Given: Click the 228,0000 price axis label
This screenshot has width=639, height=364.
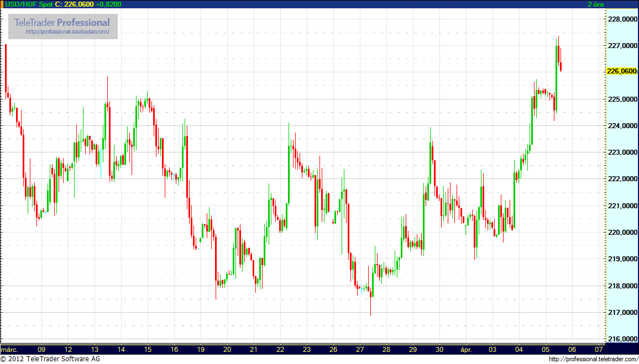Looking at the screenshot, I should (x=622, y=19).
